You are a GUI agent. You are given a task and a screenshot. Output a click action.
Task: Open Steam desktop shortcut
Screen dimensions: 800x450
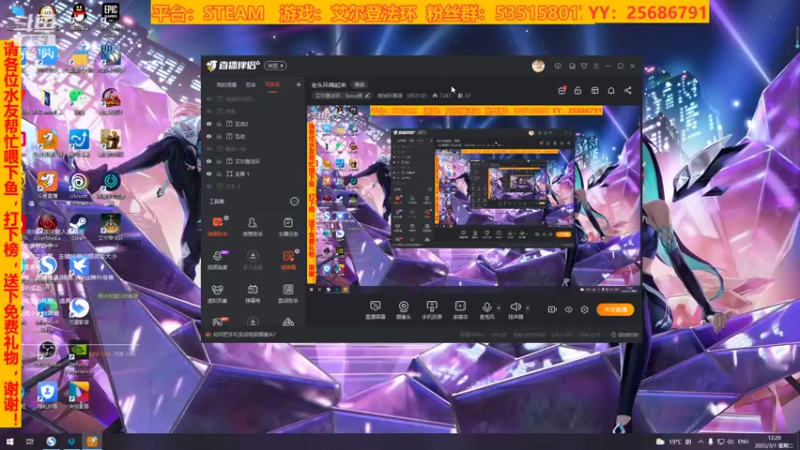[78, 227]
